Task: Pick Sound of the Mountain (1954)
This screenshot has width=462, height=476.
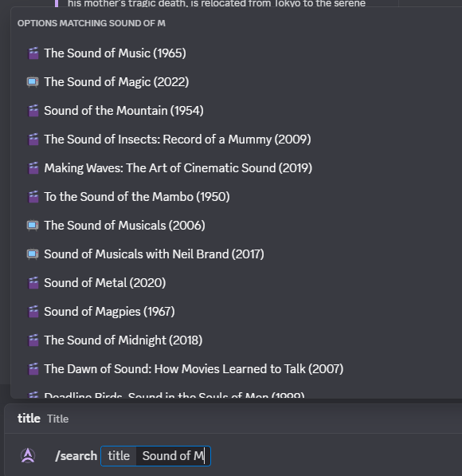Action: click(236, 111)
